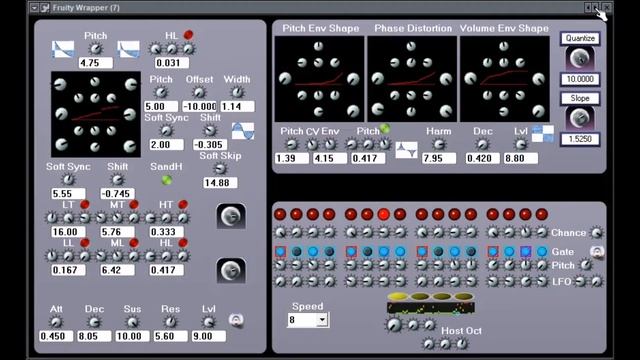
Task: Toggle the green SandH LED
Action: coord(167,180)
